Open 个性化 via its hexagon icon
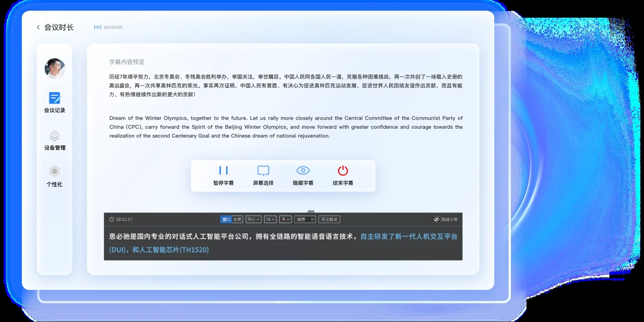The image size is (644, 322). tap(54, 171)
